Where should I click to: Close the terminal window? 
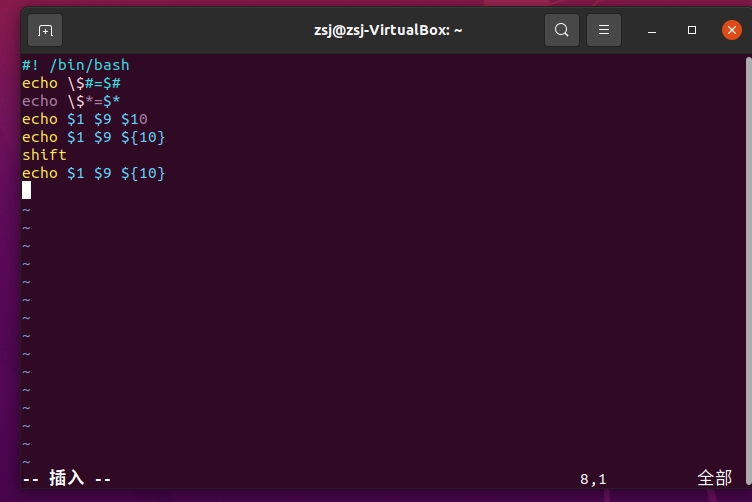[731, 30]
